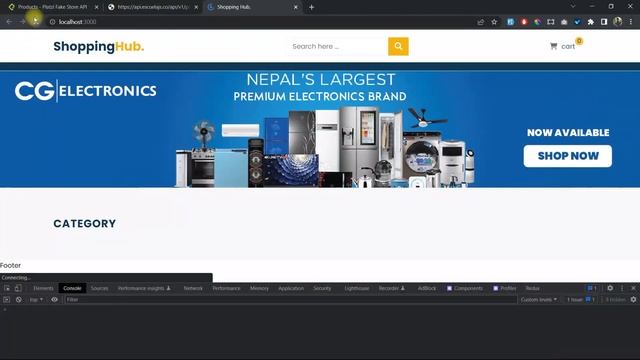Activate DevTools inspect element picker

tap(7, 288)
